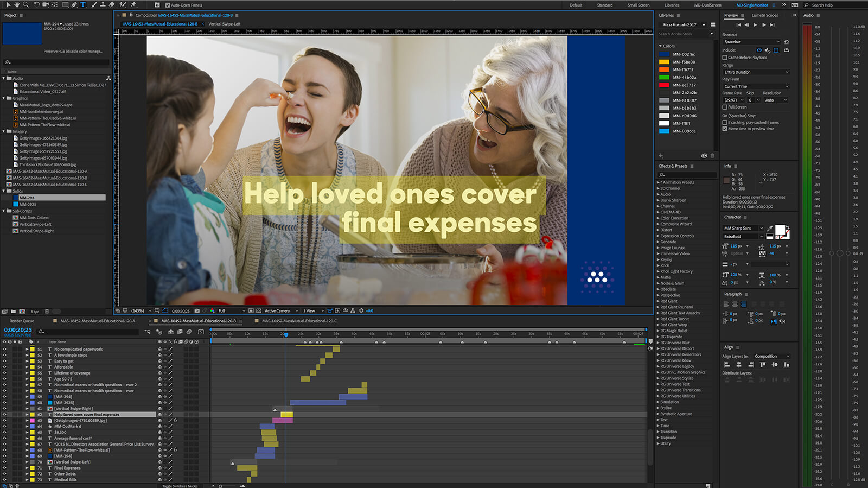The width and height of the screenshot is (868, 488).
Task: Pick the Puppet Pin tool
Action: (x=133, y=5)
